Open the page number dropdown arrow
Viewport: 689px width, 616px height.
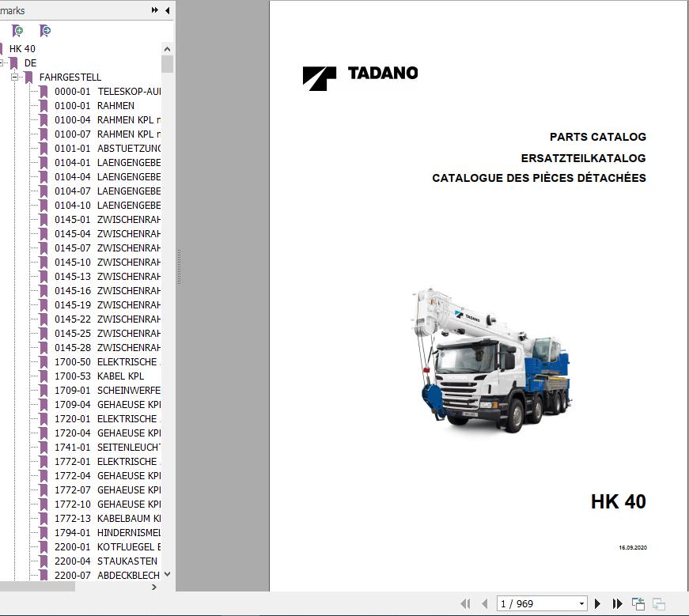coord(583,603)
